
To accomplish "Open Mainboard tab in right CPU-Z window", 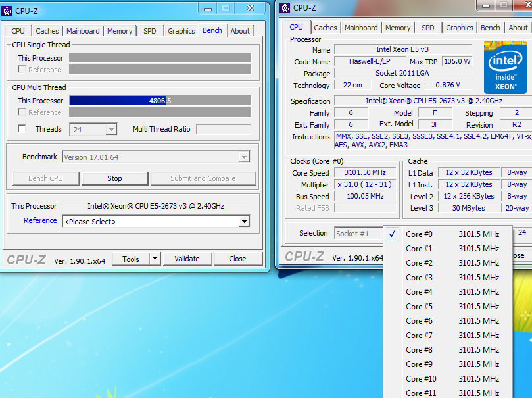I will click(361, 28).
